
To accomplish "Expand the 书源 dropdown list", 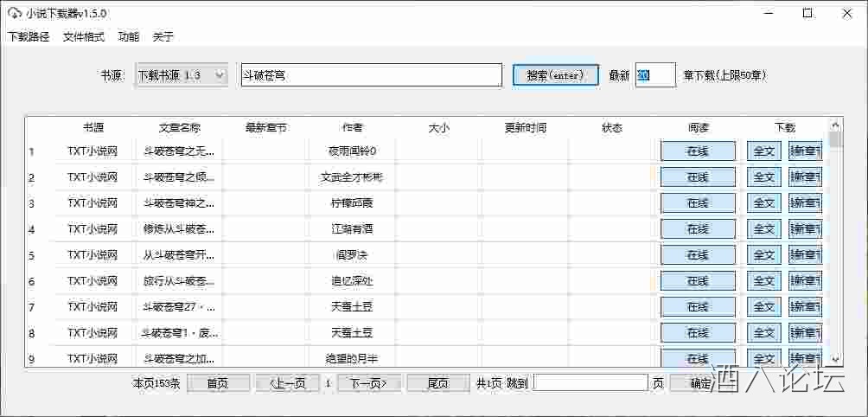I will [x=219, y=75].
